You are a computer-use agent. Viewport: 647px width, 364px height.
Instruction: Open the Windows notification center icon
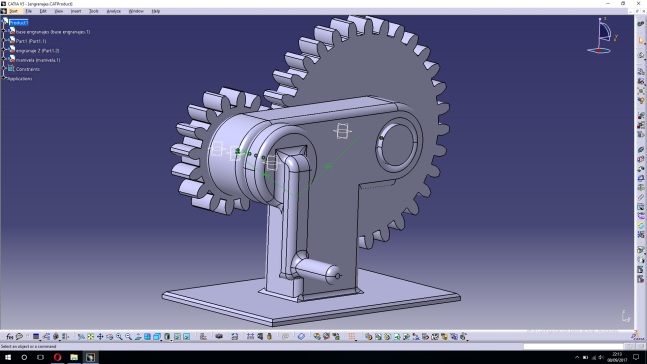pos(636,357)
